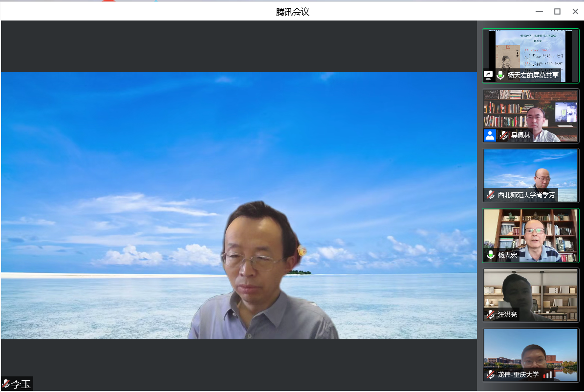The width and height of the screenshot is (584, 392).
Task: Maximize the 腾讯会议 meeting window
Action: [x=557, y=12]
